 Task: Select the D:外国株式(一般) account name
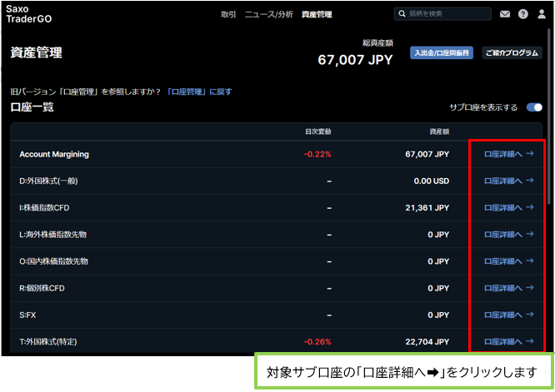(48, 181)
